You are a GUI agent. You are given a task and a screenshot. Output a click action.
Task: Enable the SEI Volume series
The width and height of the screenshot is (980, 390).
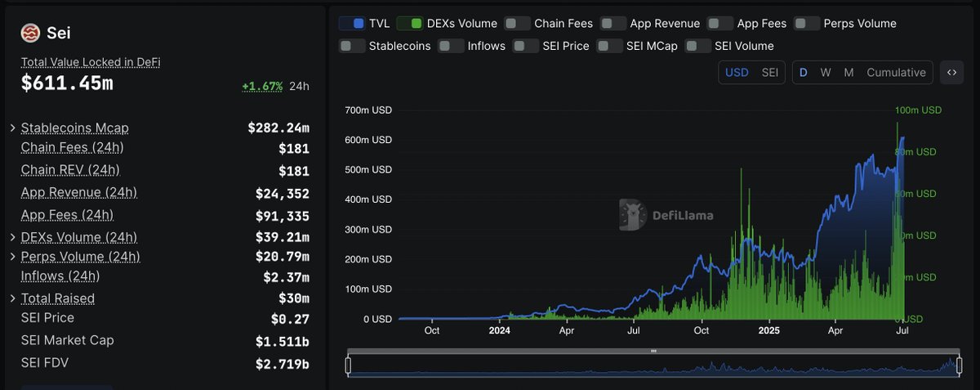point(698,46)
